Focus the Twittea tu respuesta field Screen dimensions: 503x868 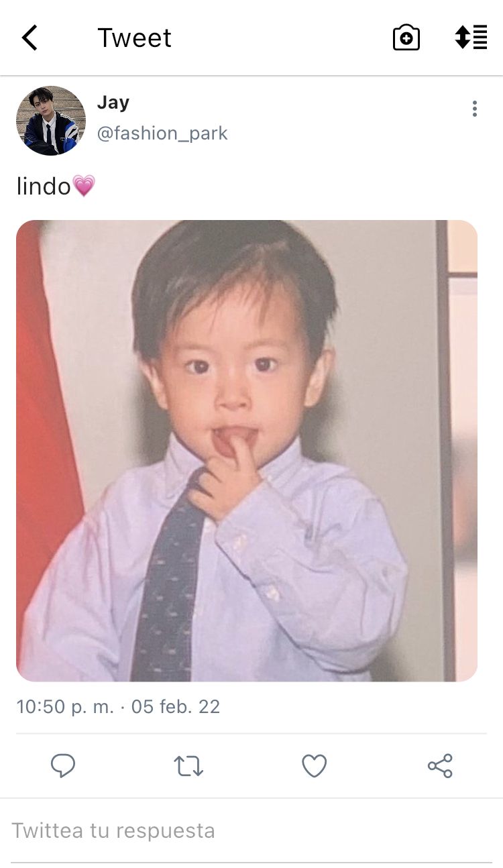click(x=251, y=830)
